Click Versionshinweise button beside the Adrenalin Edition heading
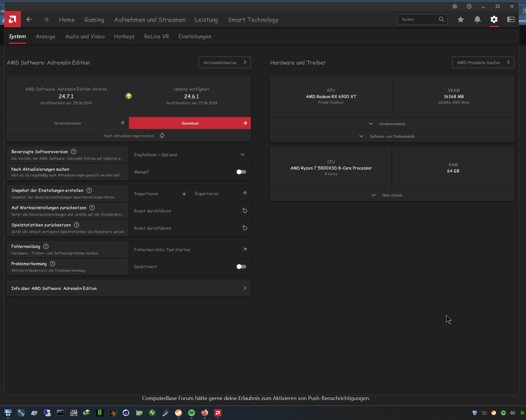526x420 pixels. click(224, 62)
